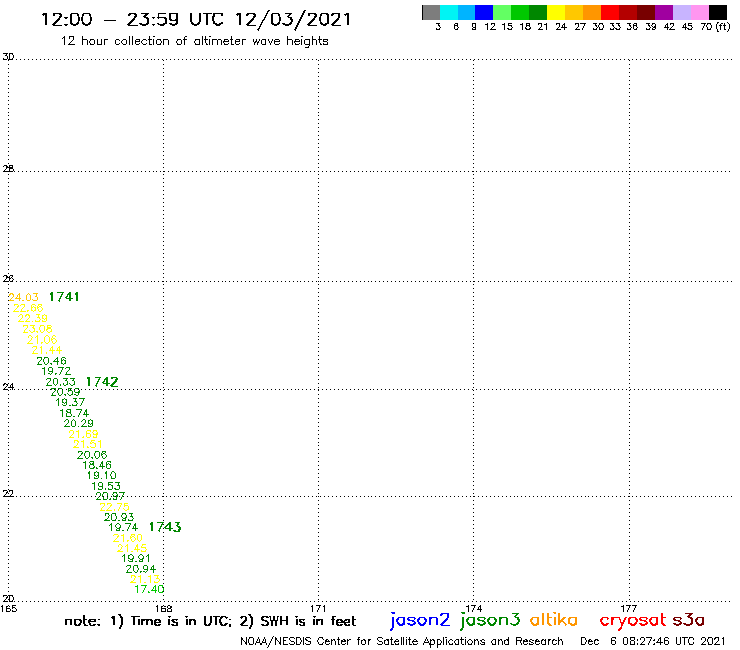Screen dimensions: 740x650
Task: Select the pink swatch in the color scale
Action: tap(699, 12)
